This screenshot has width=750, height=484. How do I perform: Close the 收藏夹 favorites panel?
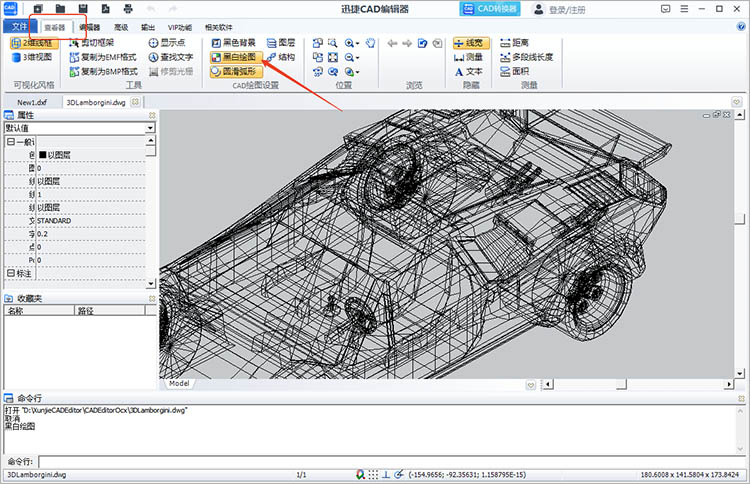(x=152, y=298)
